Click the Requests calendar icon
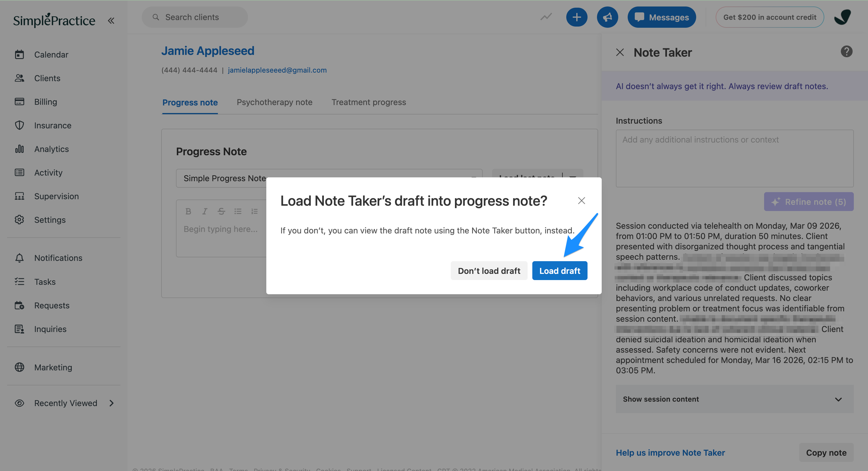868x471 pixels. pyautogui.click(x=19, y=305)
